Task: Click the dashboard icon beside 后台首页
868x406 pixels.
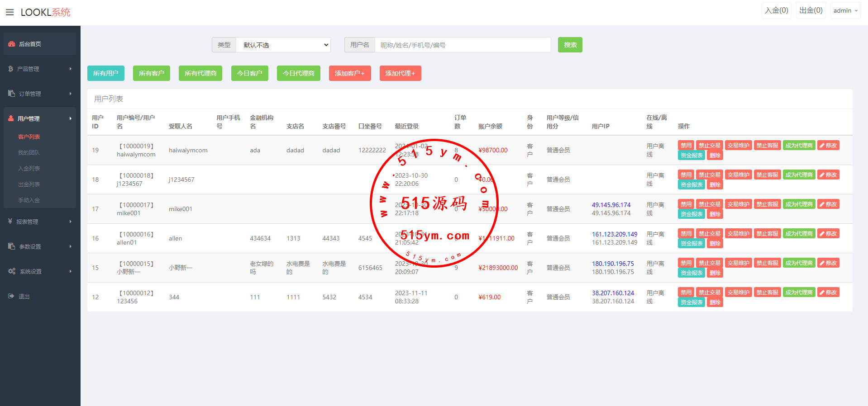Action: (x=12, y=44)
